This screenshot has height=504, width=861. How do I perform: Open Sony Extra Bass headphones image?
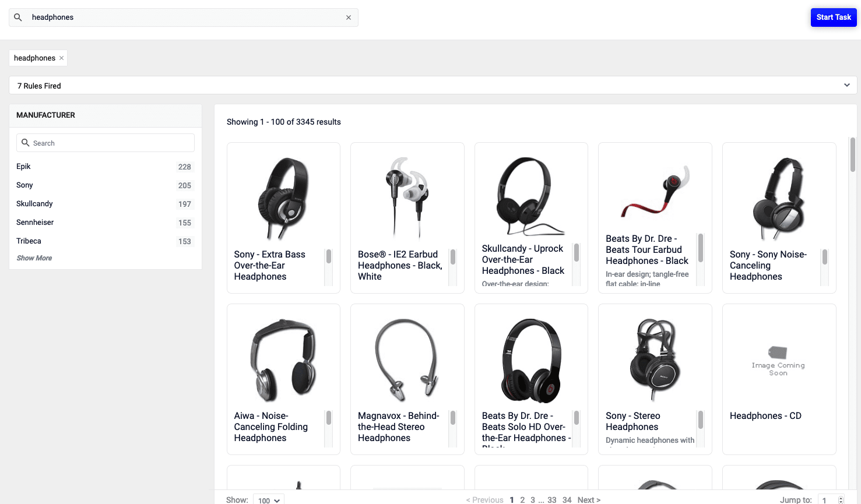pyautogui.click(x=283, y=199)
